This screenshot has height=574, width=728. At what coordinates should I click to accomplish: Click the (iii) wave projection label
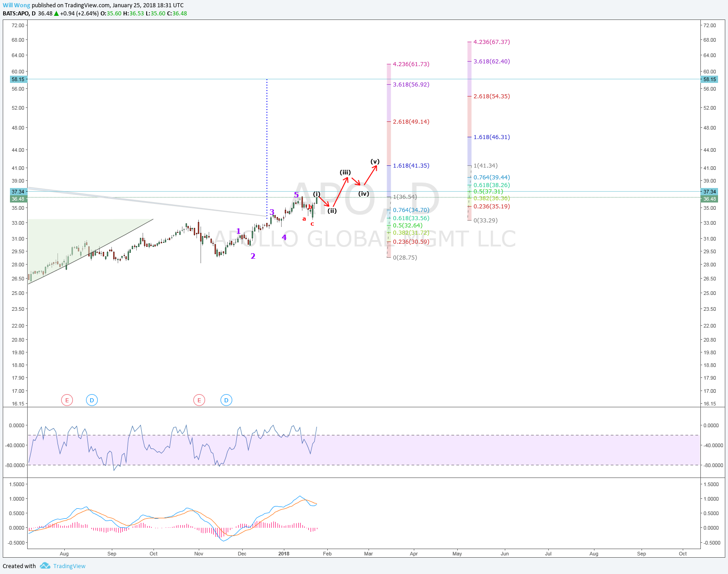pyautogui.click(x=345, y=172)
